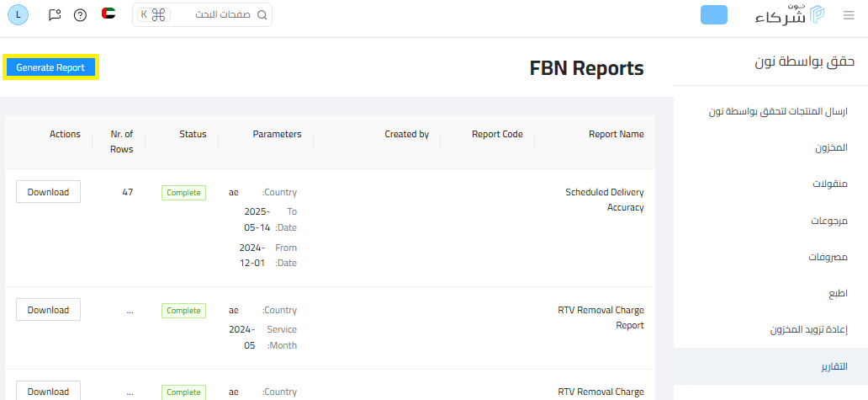Image resolution: width=868 pixels, height=400 pixels.
Task: Click the حقق بواسطة نون sidebar title
Action: pos(805,62)
